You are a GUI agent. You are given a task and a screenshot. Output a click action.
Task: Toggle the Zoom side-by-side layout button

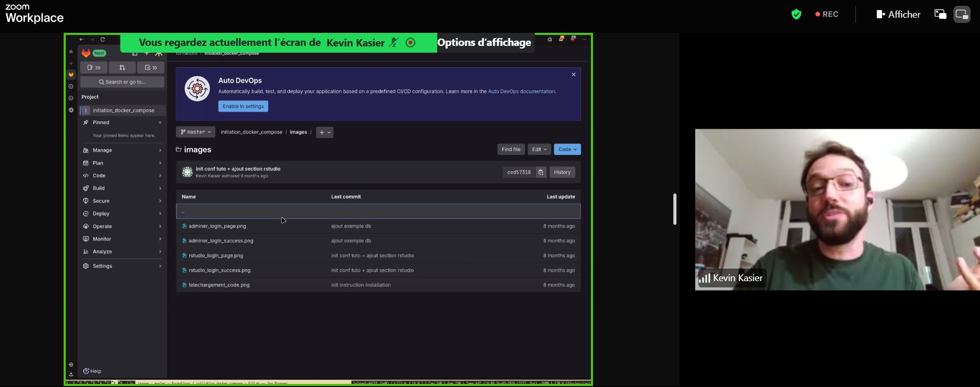pyautogui.click(x=962, y=15)
